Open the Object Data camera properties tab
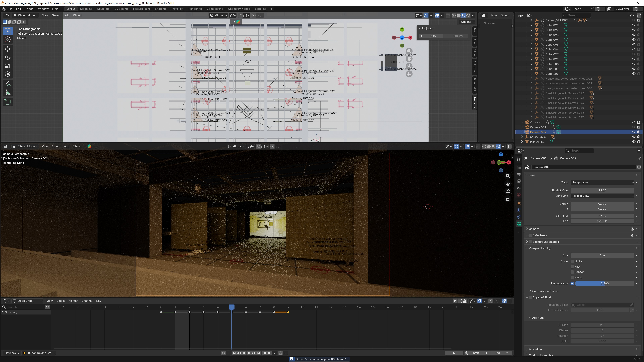 click(519, 224)
